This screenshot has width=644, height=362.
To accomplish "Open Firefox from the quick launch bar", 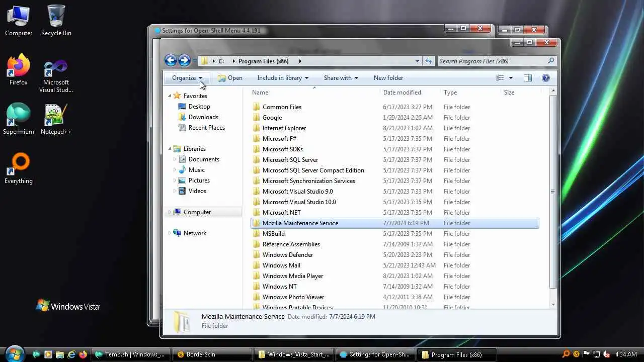I will [83, 354].
